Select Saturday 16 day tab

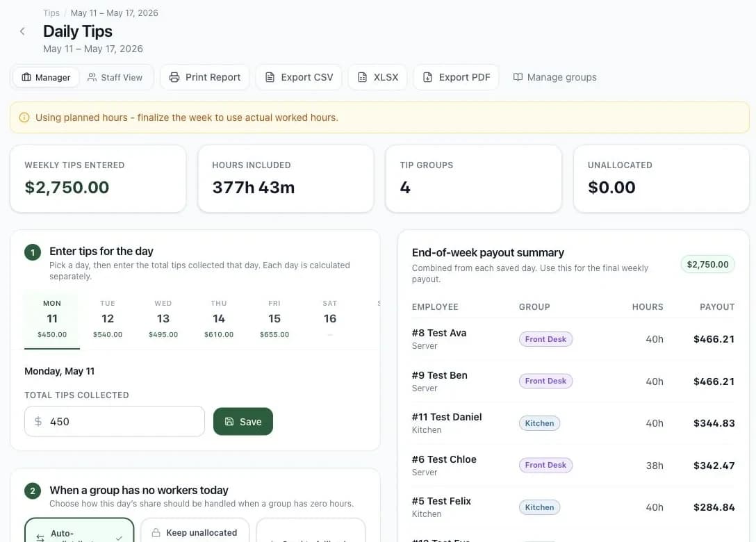tap(330, 319)
